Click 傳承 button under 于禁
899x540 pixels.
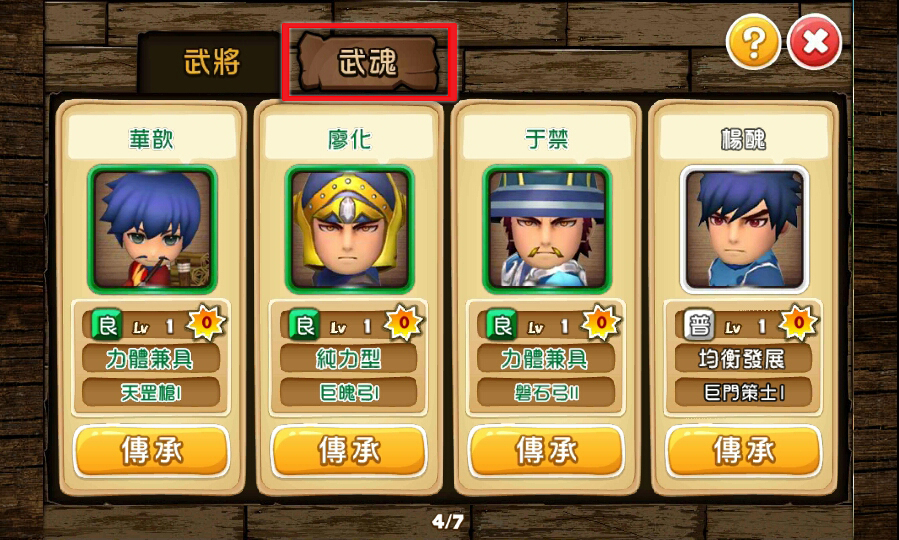point(546,451)
